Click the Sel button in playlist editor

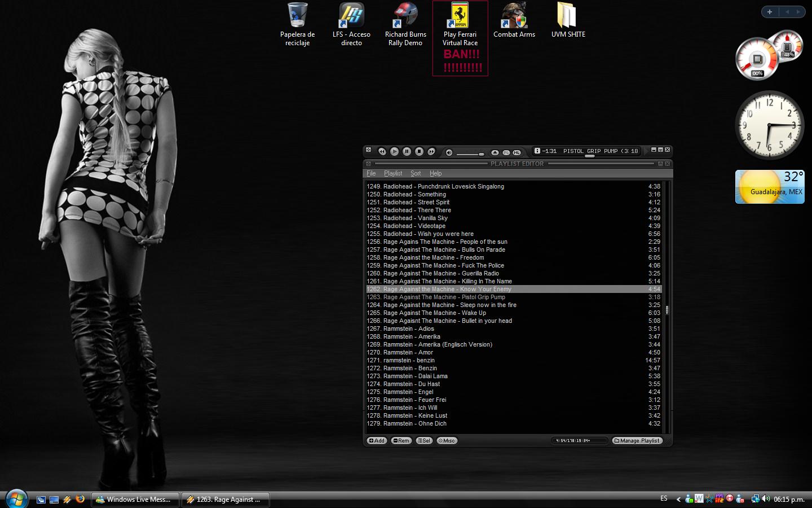coord(424,441)
